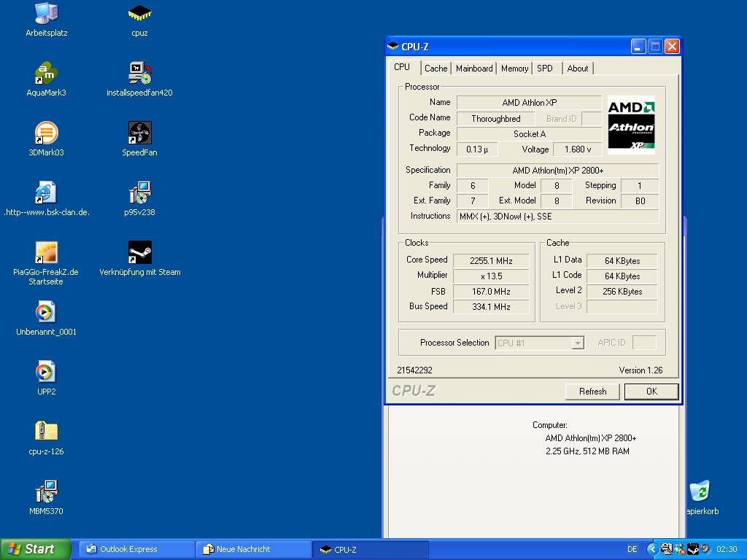
Task: Click the Refresh button in CPU-Z
Action: (592, 392)
